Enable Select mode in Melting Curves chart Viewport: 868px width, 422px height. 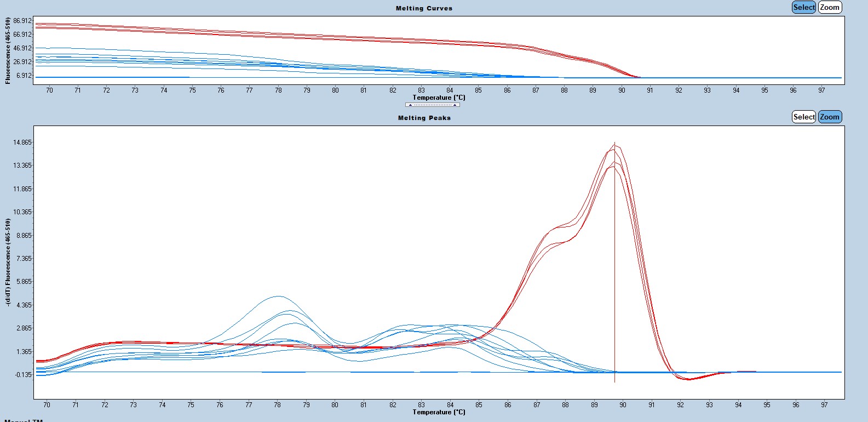tap(803, 7)
